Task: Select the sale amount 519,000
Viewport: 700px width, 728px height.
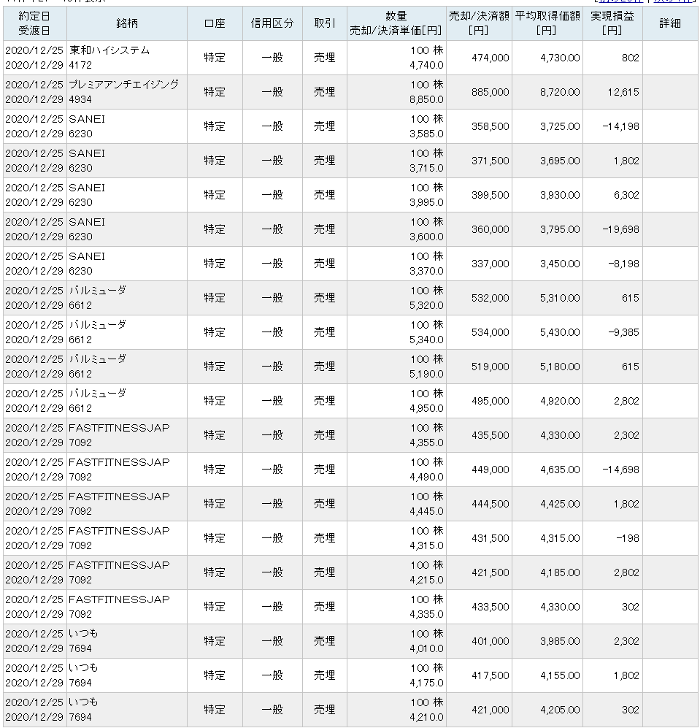Action: pos(491,367)
